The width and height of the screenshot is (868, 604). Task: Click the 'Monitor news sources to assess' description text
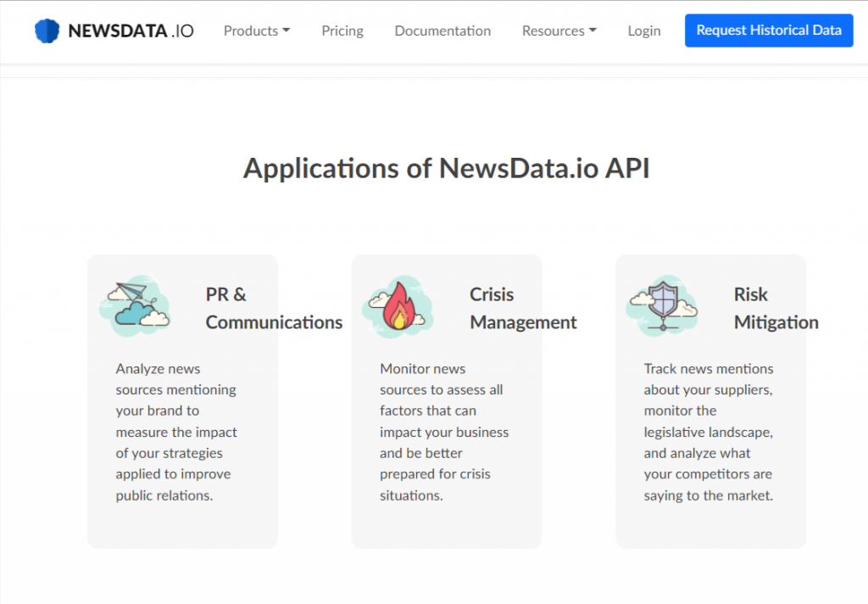[x=444, y=432]
